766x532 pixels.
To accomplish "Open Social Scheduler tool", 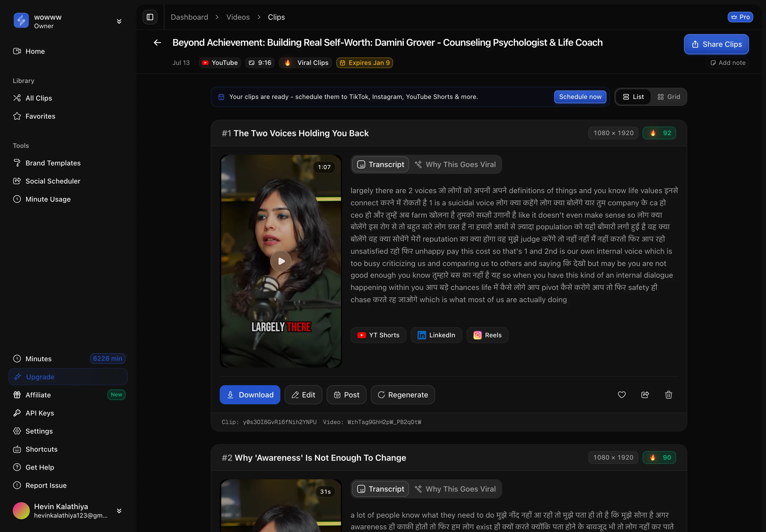I will tap(68, 181).
